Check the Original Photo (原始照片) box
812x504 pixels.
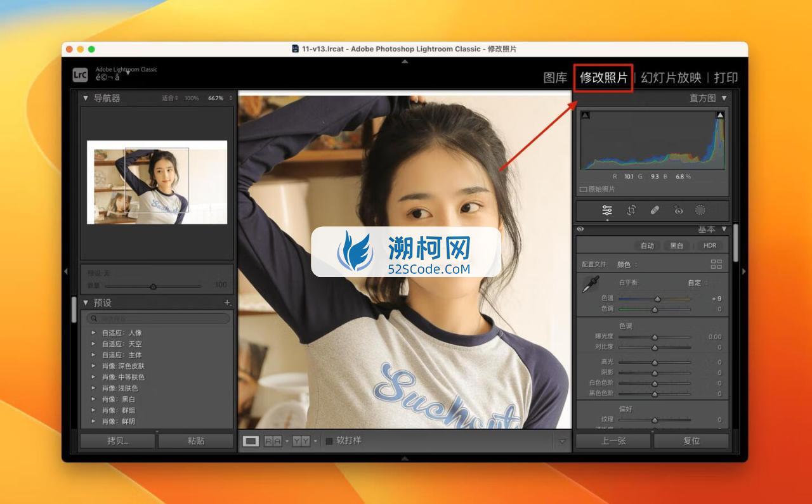tap(583, 189)
